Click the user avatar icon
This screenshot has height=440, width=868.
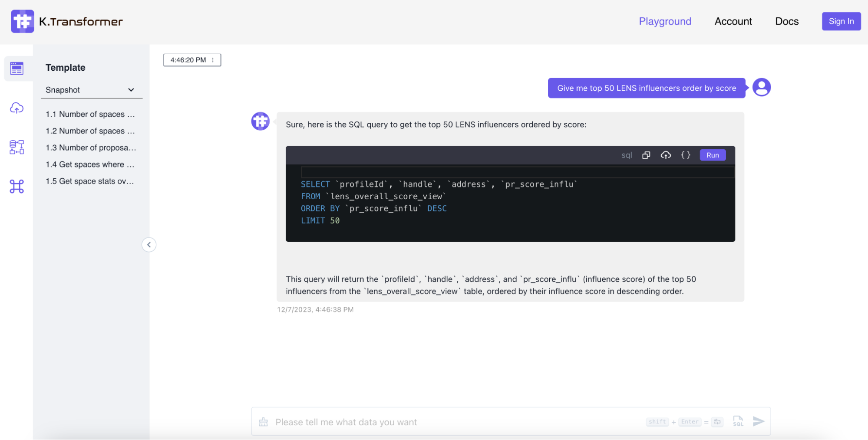761,87
